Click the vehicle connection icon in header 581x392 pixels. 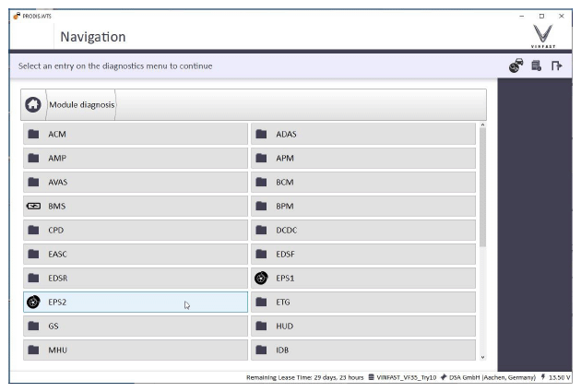pos(516,65)
